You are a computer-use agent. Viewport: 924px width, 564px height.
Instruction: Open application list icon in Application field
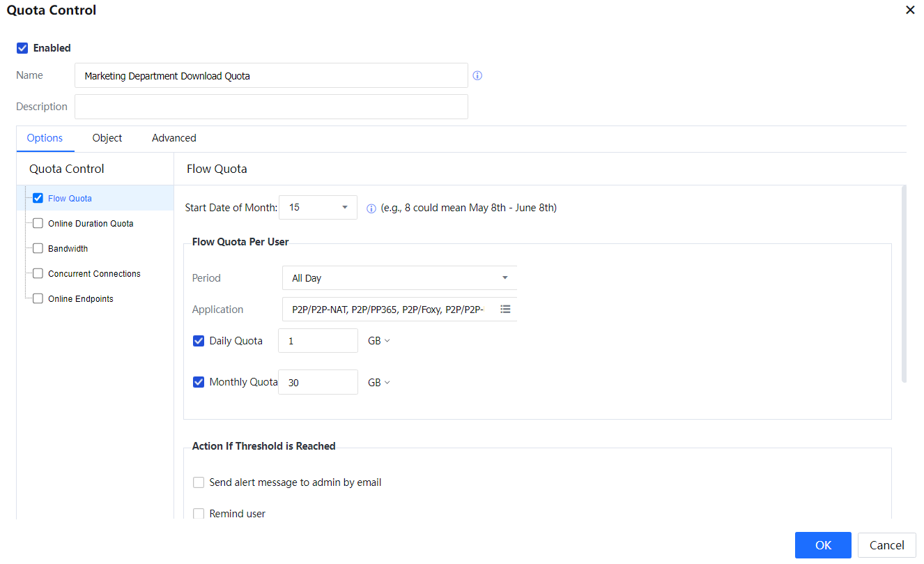505,309
